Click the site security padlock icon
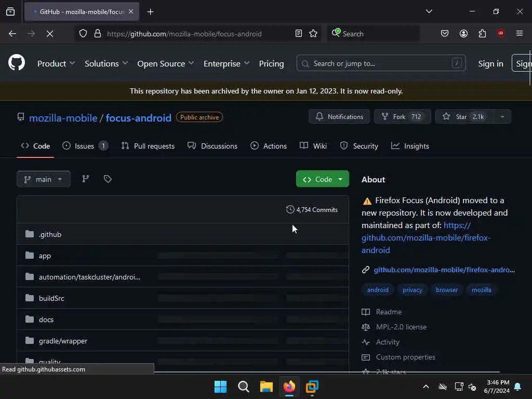The image size is (532, 399). (98, 34)
